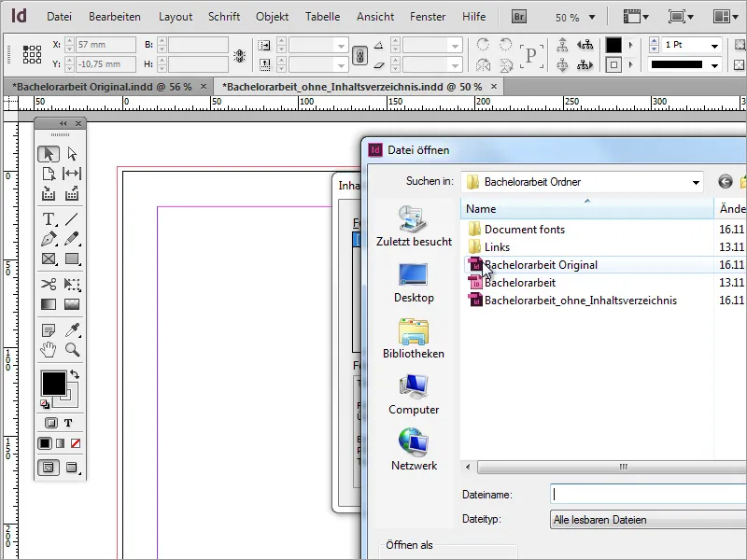Click the back arrow in file dialog
Screen dimensions: 747x560
tap(726, 182)
